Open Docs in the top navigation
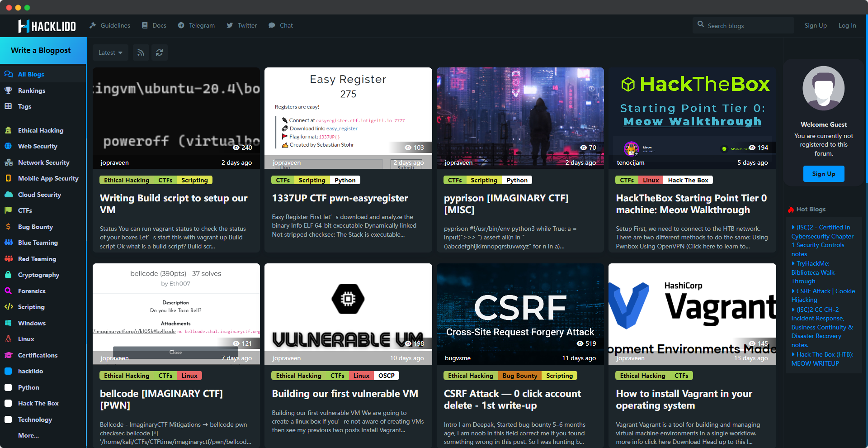This screenshot has width=868, height=448. 154,25
